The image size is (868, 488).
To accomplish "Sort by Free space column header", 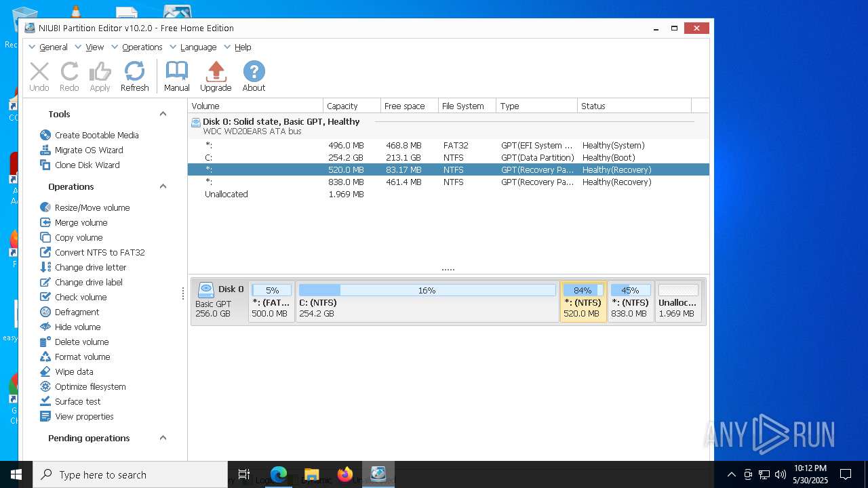I will pos(410,106).
